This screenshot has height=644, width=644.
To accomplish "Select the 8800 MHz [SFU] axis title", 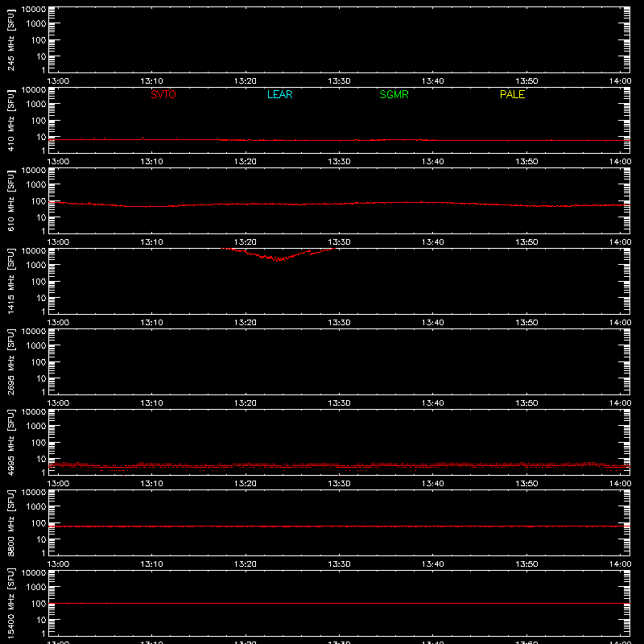I will click(11, 522).
